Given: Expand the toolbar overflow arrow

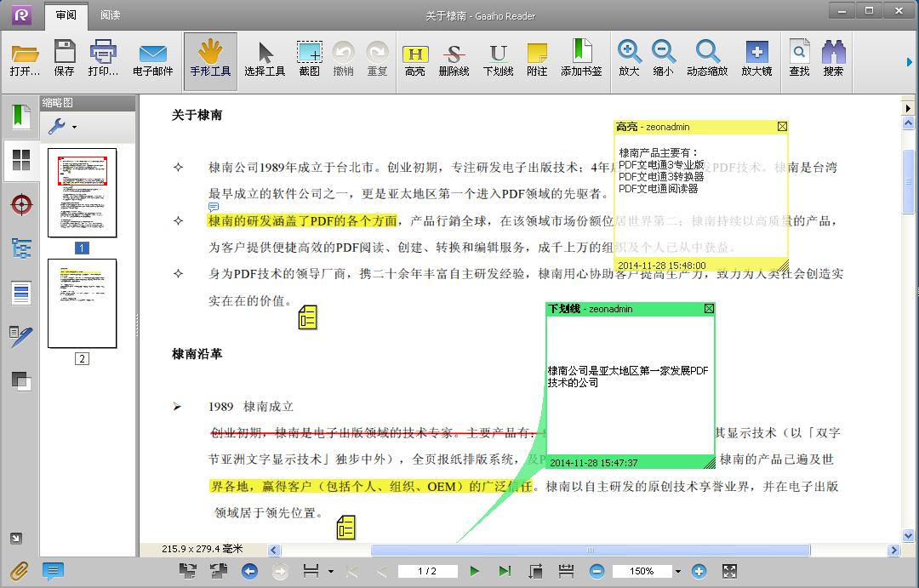Looking at the screenshot, I should pos(909,61).
